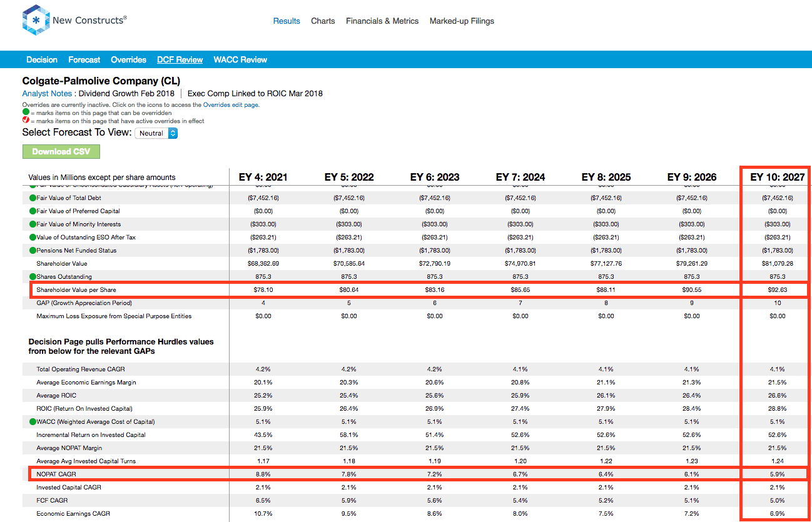This screenshot has height=522, width=812.
Task: Click the 28.8% ROIC value for 2027
Action: point(778,408)
